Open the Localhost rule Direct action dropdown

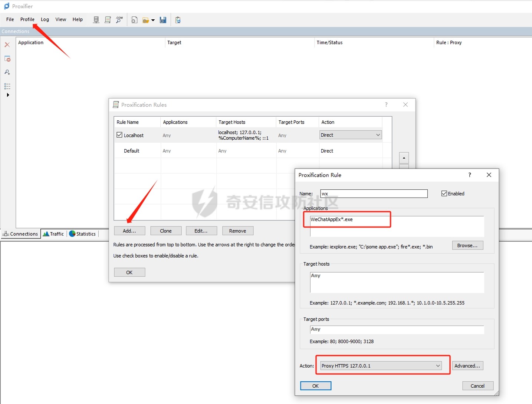pos(378,135)
